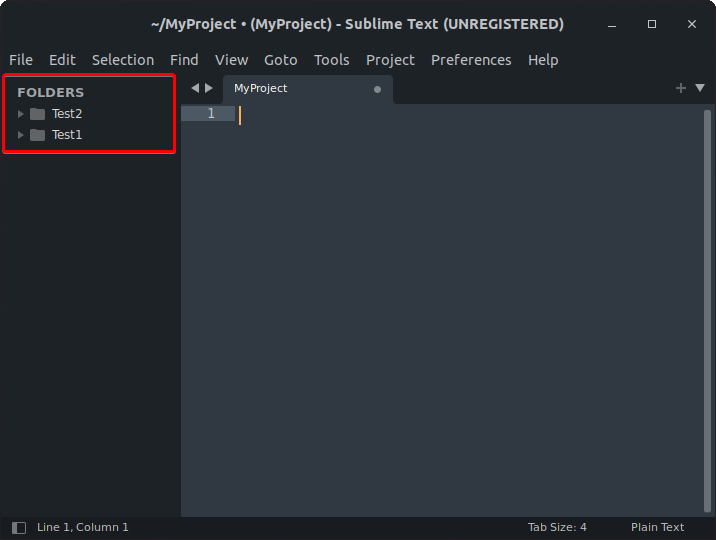Open the View menu
Image resolution: width=716 pixels, height=540 pixels.
[232, 60]
